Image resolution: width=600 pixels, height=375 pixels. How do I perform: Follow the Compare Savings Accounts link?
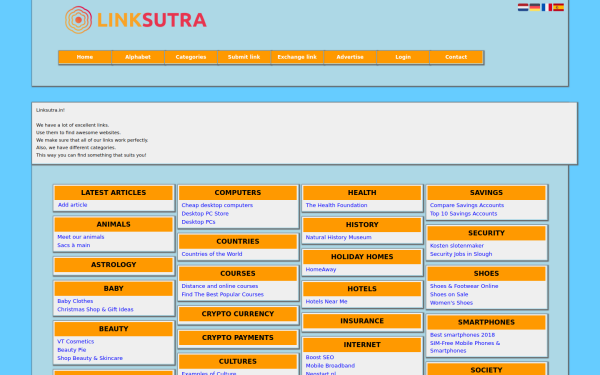(467, 205)
